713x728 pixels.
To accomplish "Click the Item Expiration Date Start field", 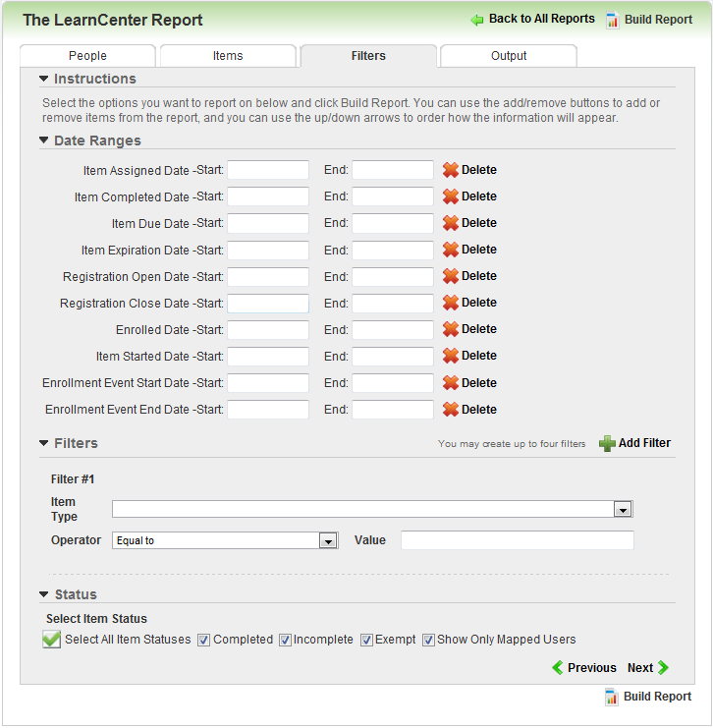I will (268, 250).
